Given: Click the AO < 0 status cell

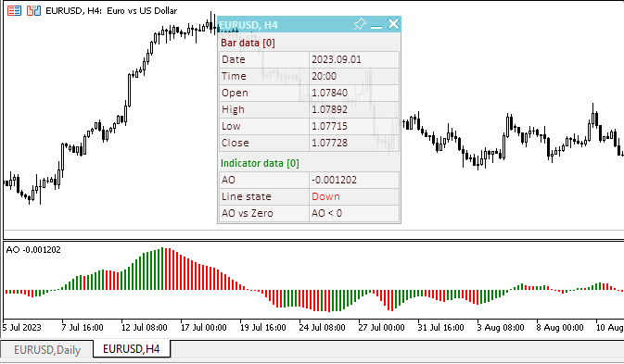Looking at the screenshot, I should (354, 213).
